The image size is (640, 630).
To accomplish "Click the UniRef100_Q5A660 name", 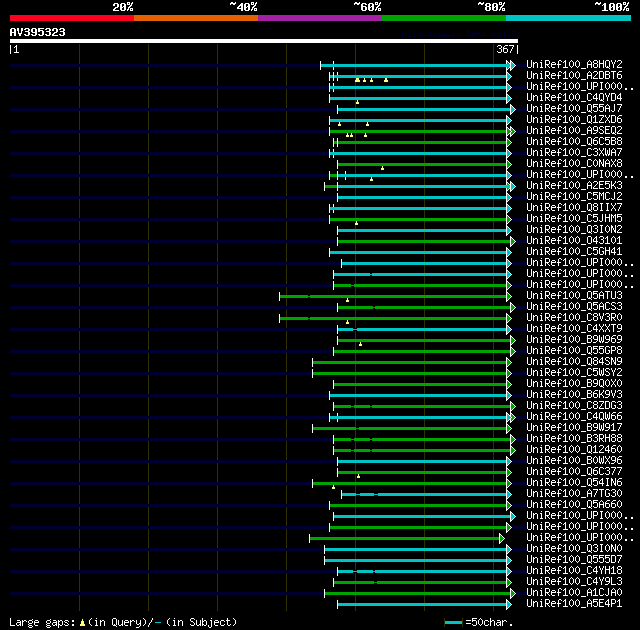I will tap(574, 505).
